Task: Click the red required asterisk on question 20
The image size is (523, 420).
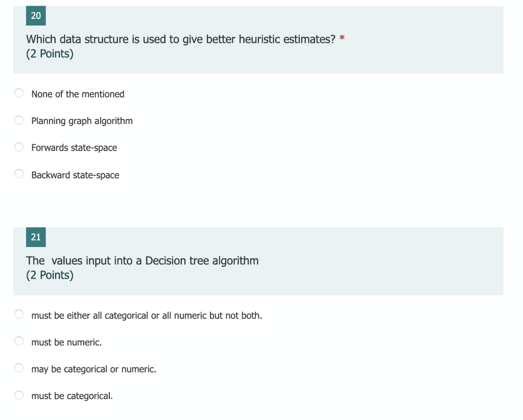Action: pos(342,38)
